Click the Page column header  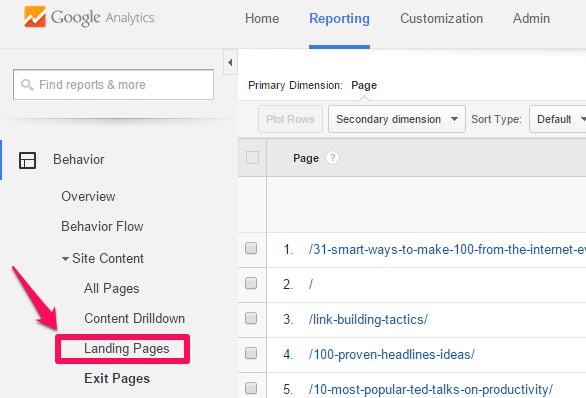tap(306, 158)
